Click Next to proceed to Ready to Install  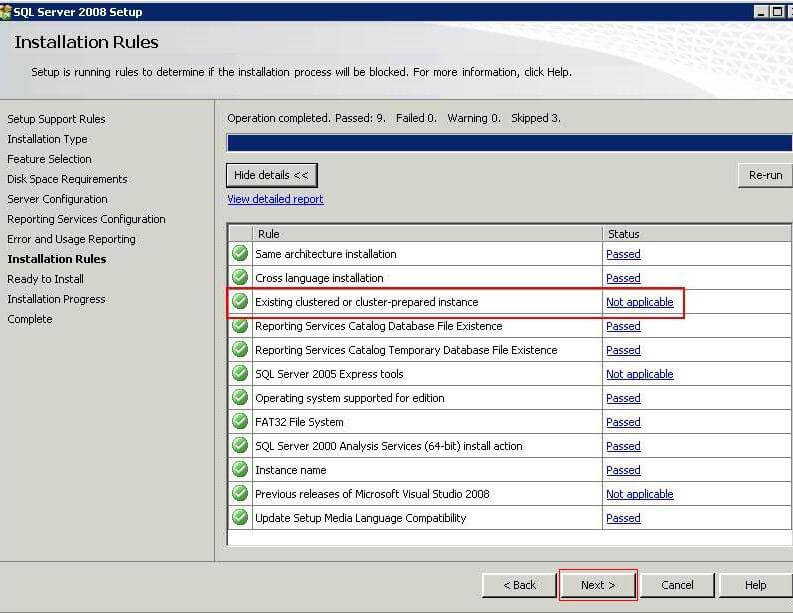[597, 585]
